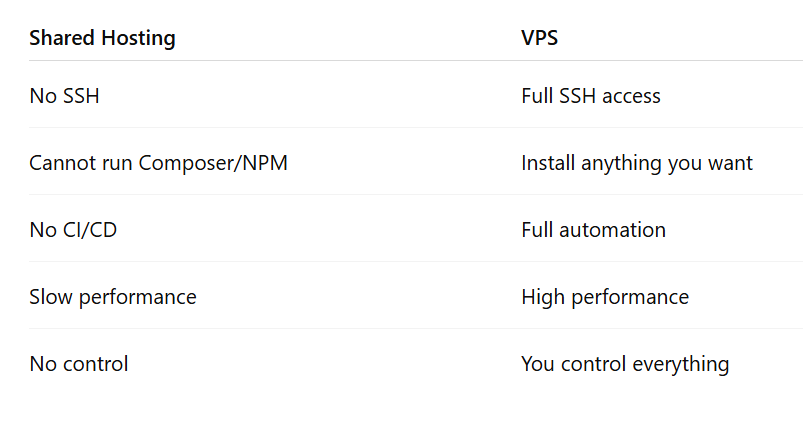Click the "High performance" cell
Image resolution: width=803 pixels, height=428 pixels.
pos(604,297)
